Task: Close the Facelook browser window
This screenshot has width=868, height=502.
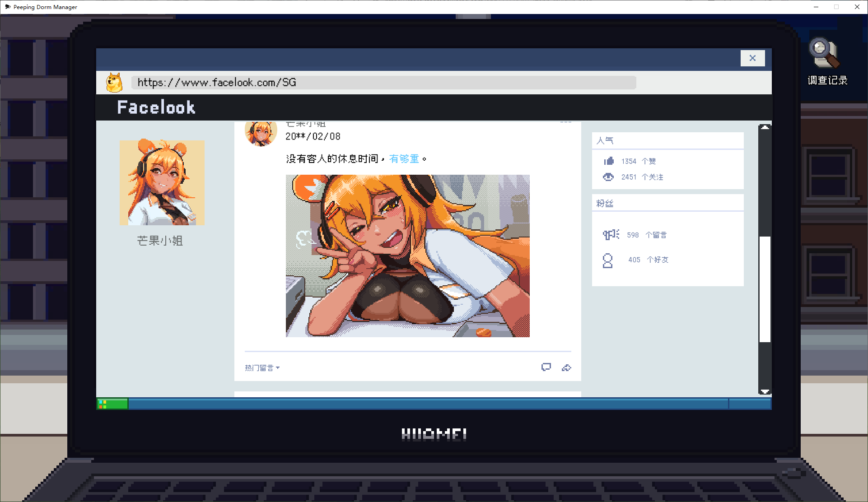Action: (752, 58)
